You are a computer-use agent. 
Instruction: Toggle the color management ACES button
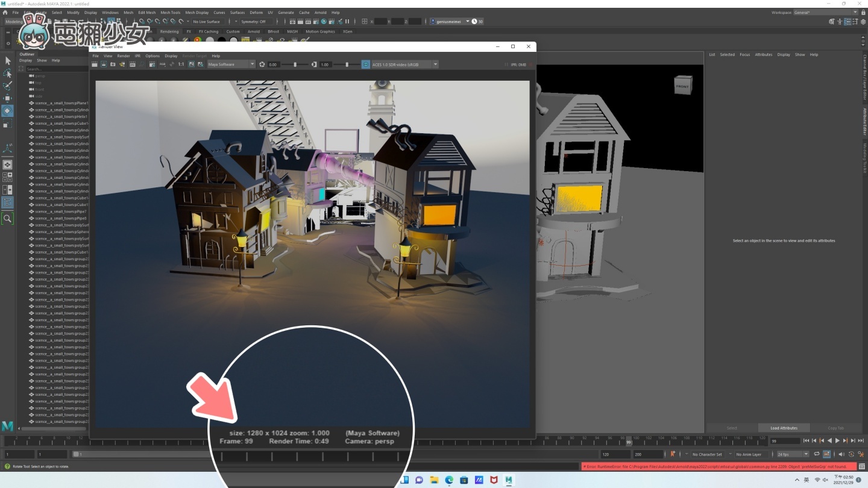click(x=365, y=64)
